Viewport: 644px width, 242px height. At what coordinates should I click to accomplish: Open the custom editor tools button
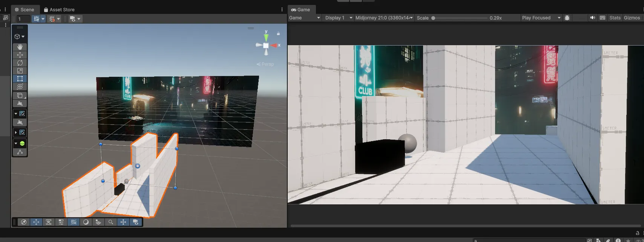point(20,96)
